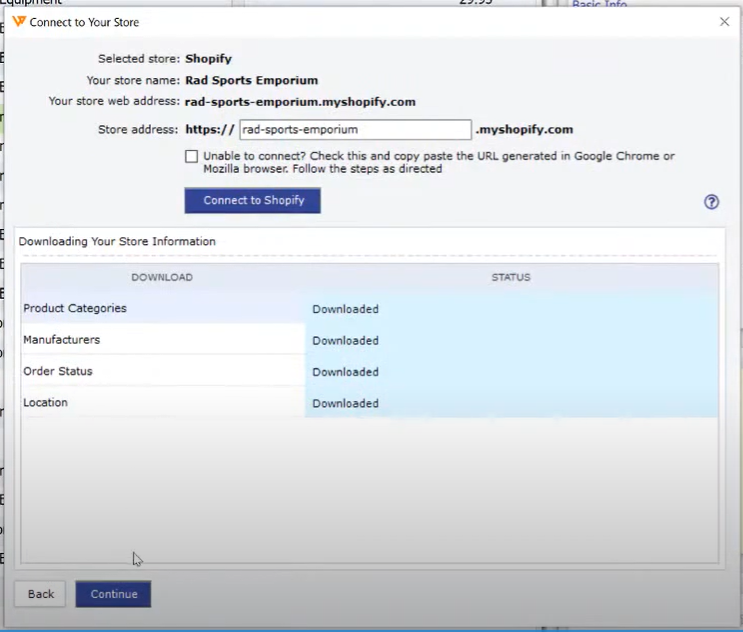Click the .myshopify.com suffix label
The height and width of the screenshot is (632, 743).
click(x=524, y=129)
